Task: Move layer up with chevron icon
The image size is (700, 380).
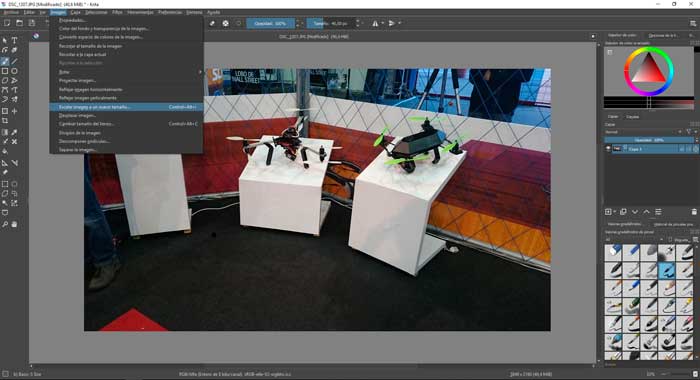Action: (x=646, y=212)
